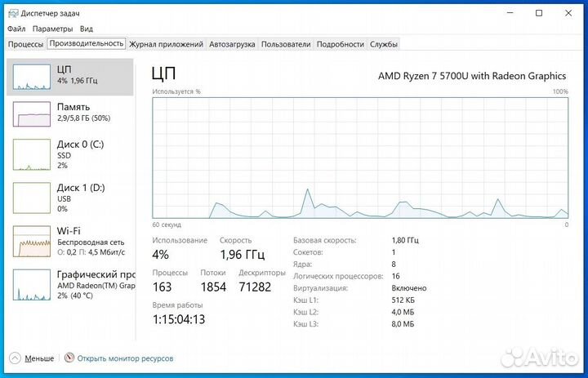Click the Меньше fewer details label
This screenshot has width=588, height=378.
coord(39,358)
